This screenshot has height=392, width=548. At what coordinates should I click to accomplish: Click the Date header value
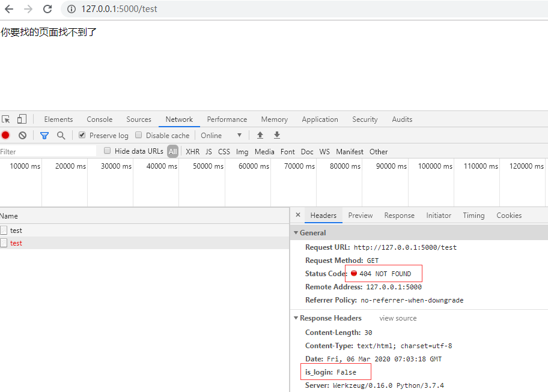click(384, 359)
